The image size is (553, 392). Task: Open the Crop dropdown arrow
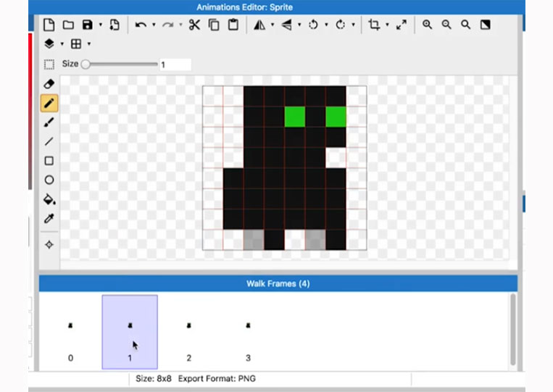coord(387,25)
